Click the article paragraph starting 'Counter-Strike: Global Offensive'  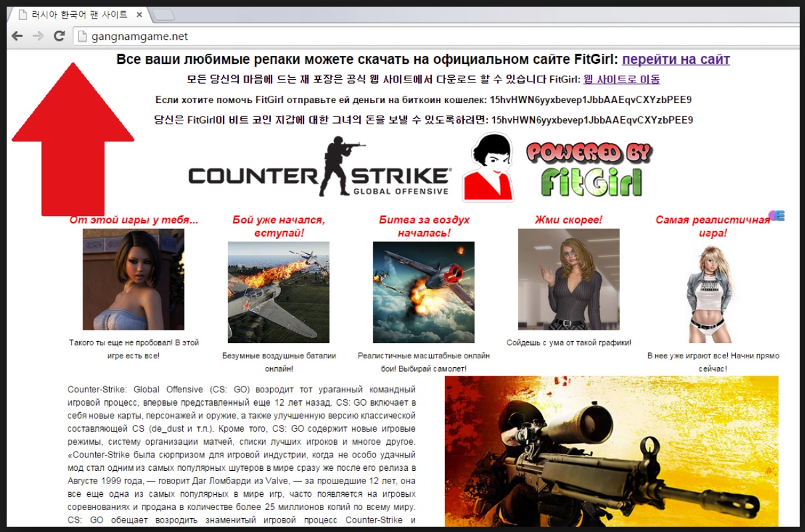241,455
